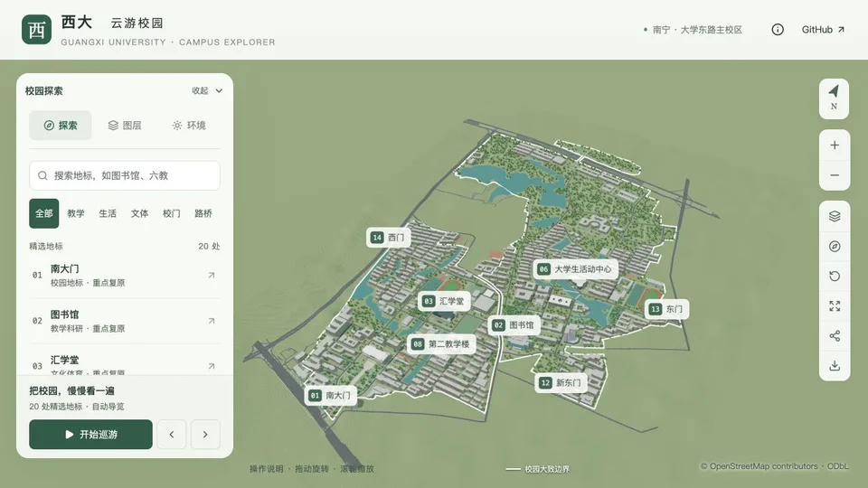The height and width of the screenshot is (488, 868).
Task: Click the arrow icon beside 图书馆 row
Action: tap(212, 321)
